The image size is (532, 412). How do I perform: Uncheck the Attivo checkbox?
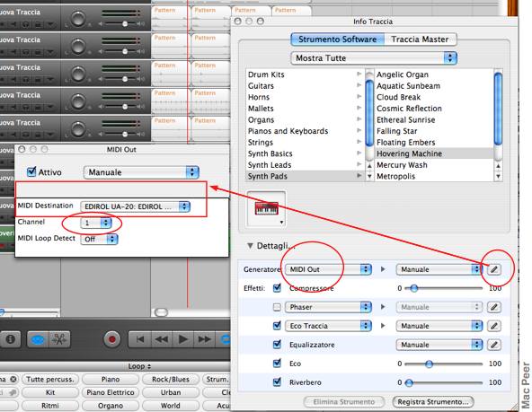(31, 171)
